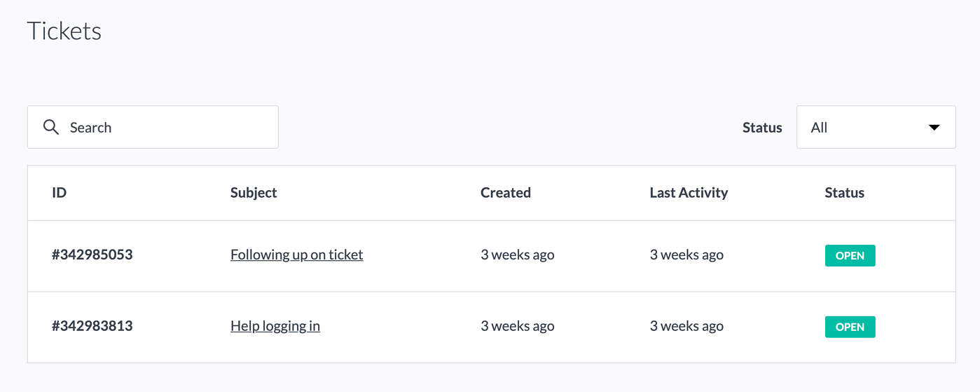980x392 pixels.
Task: Click the Created column header
Action: pos(506,193)
